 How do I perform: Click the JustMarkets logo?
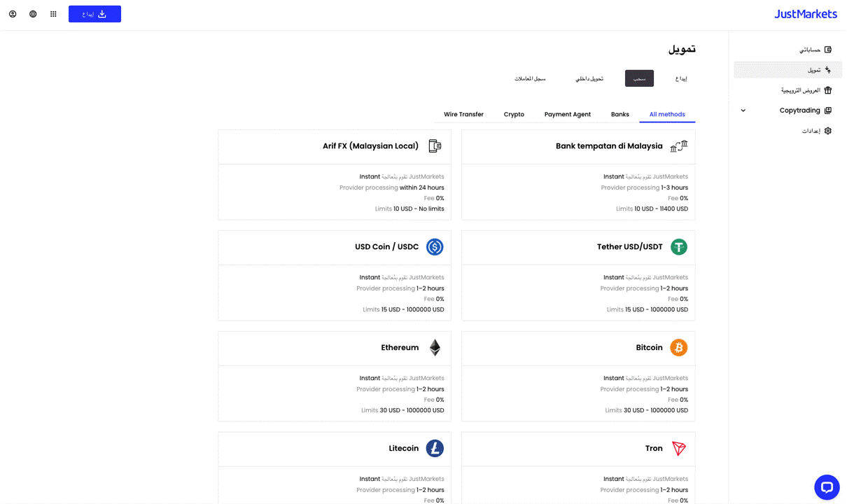[x=805, y=14]
